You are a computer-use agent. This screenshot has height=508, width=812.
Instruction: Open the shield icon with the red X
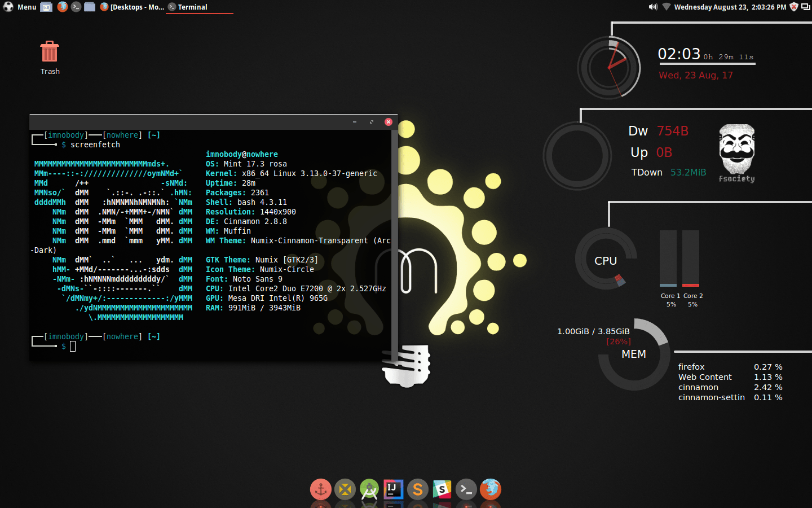click(x=794, y=7)
